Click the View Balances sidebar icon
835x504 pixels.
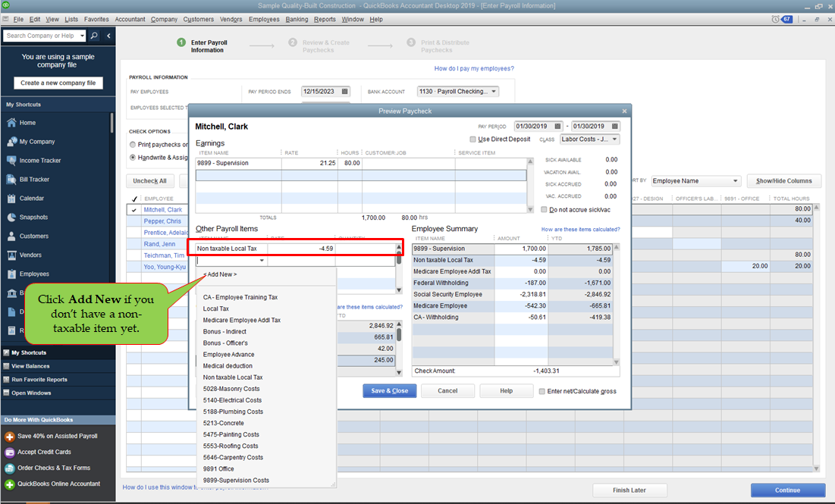click(6, 366)
